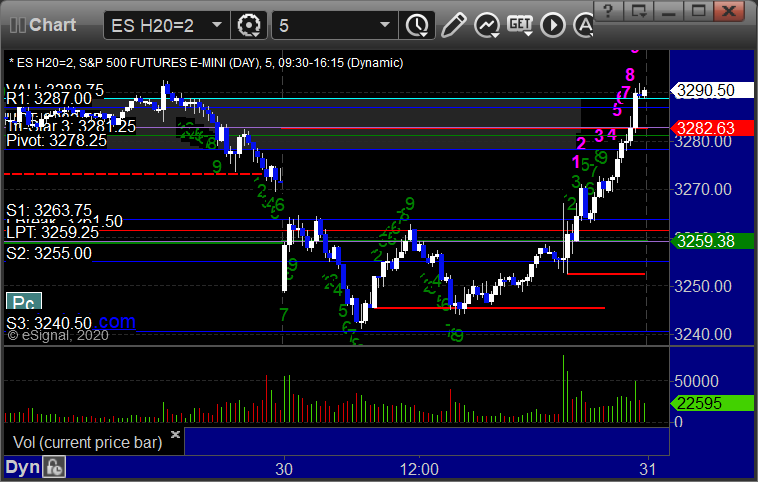Maximize the chart window
Viewport: 758px width, 482px height.
click(x=698, y=10)
